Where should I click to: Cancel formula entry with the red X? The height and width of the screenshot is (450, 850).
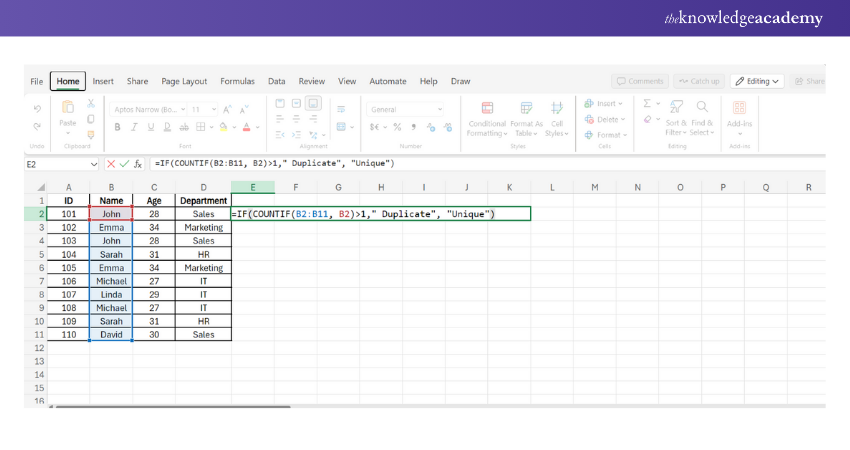pyautogui.click(x=111, y=163)
